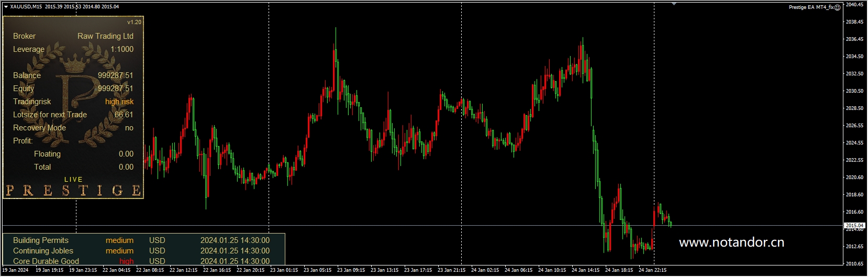
Task: Click the 23 Jan 01:15 time axis label
Action: 284,270
